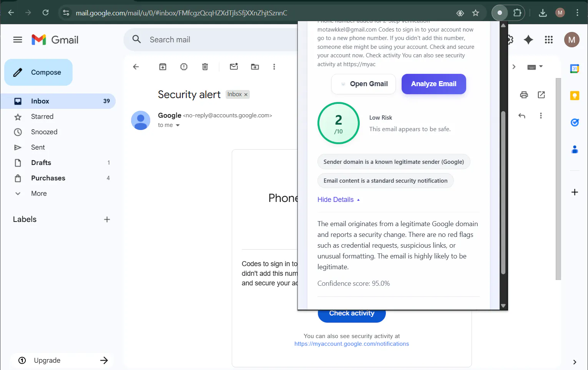Open Purchases folder
Image resolution: width=588 pixels, height=370 pixels.
(x=58, y=178)
